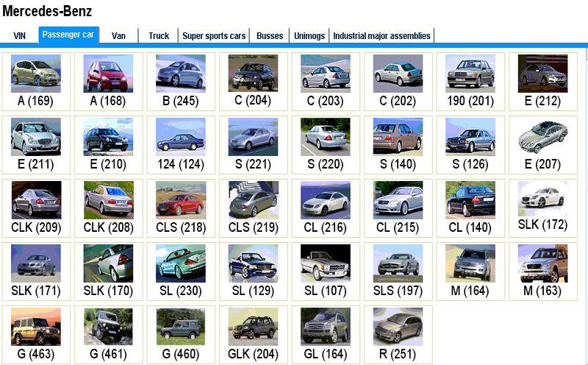
Task: Open the E (210) model
Action: (108, 145)
